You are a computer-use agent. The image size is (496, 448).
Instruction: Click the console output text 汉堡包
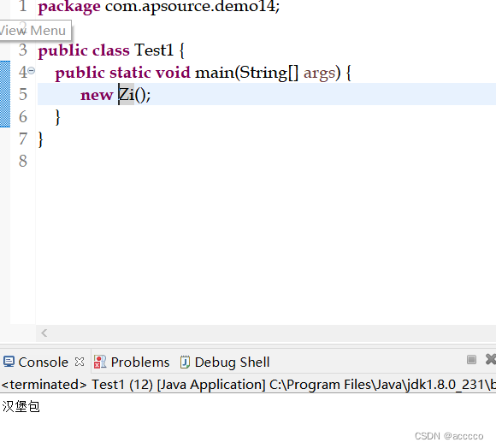click(x=21, y=407)
